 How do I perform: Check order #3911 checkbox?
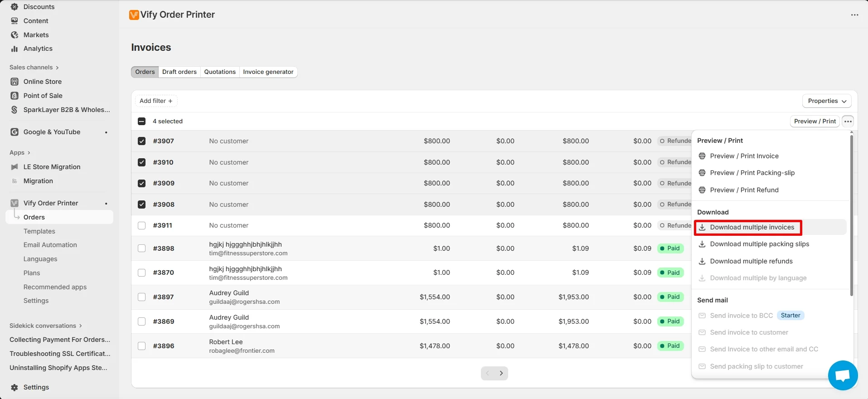[142, 225]
